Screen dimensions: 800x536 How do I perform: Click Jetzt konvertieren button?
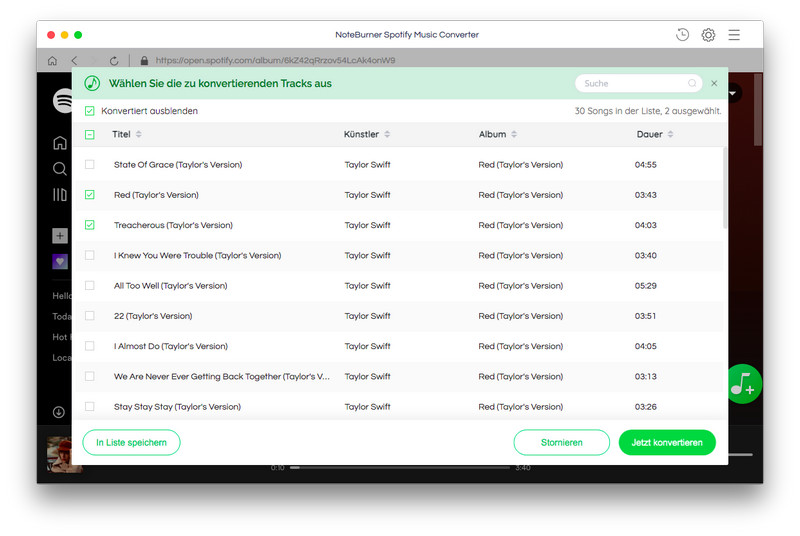coord(667,442)
